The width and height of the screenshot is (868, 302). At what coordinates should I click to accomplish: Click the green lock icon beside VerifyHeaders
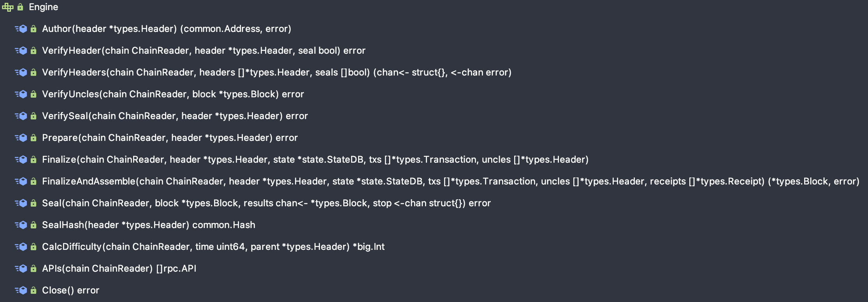point(33,72)
